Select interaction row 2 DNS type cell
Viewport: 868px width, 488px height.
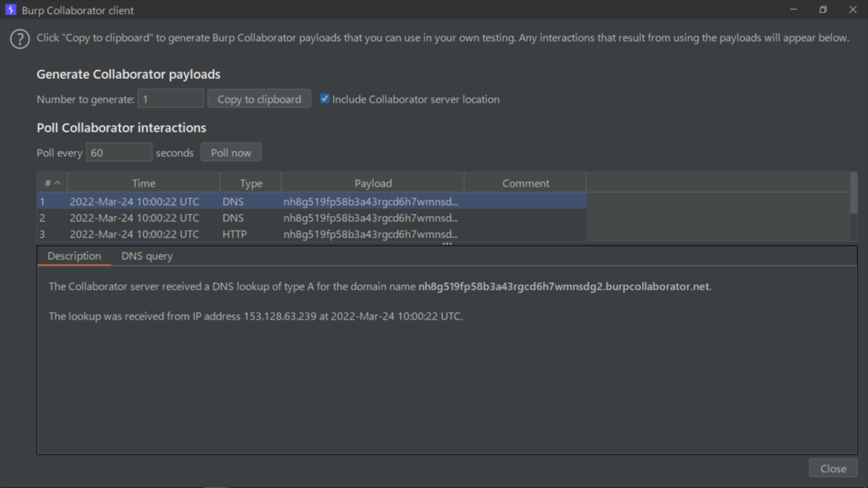click(x=250, y=218)
